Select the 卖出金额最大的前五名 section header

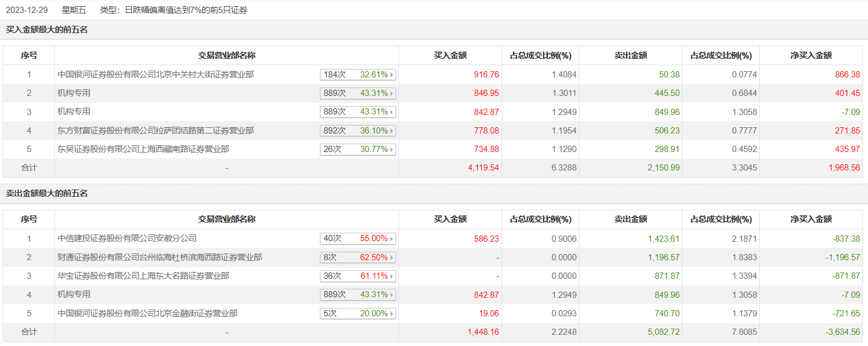click(47, 193)
